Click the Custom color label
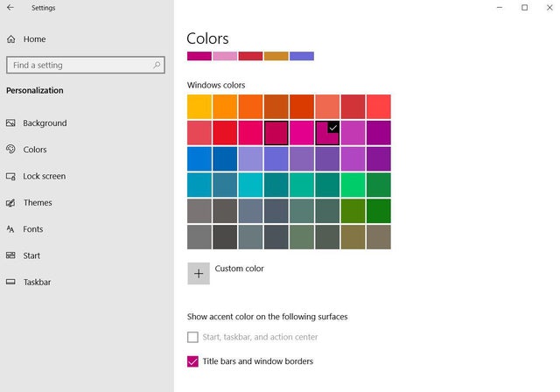 [x=239, y=269]
